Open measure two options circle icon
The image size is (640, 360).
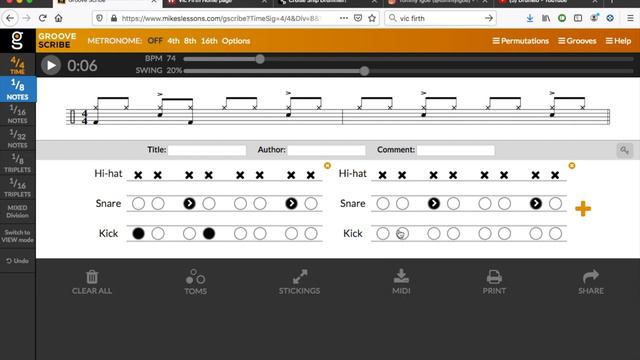[x=572, y=165]
